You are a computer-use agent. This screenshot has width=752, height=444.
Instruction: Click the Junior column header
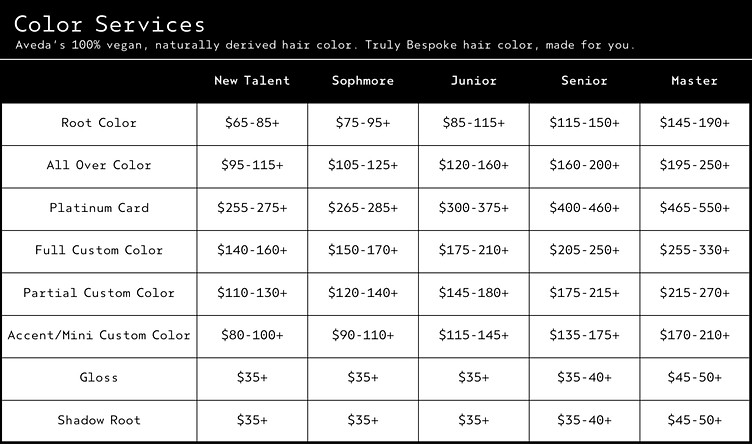(x=474, y=81)
